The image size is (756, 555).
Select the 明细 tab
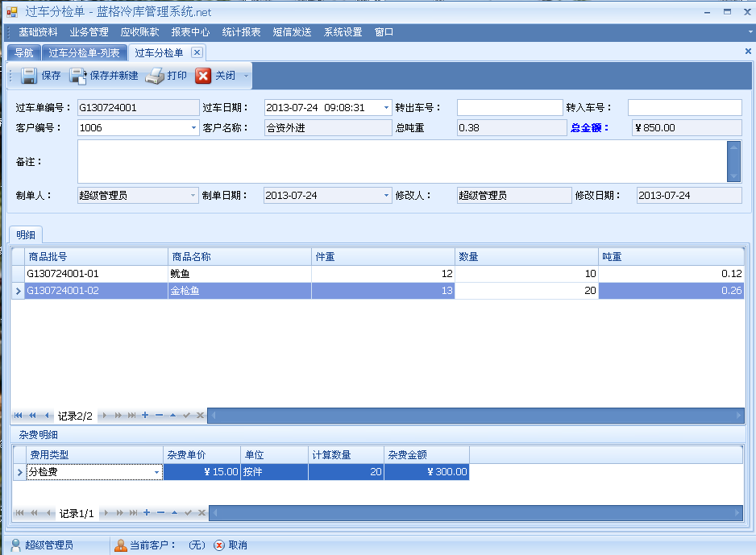coord(26,234)
